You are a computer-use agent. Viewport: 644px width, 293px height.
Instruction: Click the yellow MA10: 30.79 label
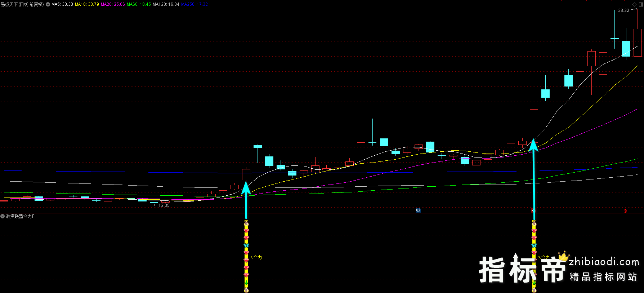click(87, 4)
